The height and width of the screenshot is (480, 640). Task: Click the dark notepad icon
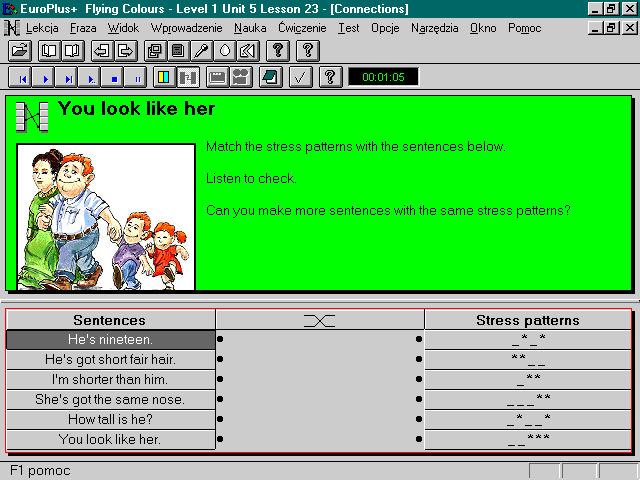coord(271,77)
